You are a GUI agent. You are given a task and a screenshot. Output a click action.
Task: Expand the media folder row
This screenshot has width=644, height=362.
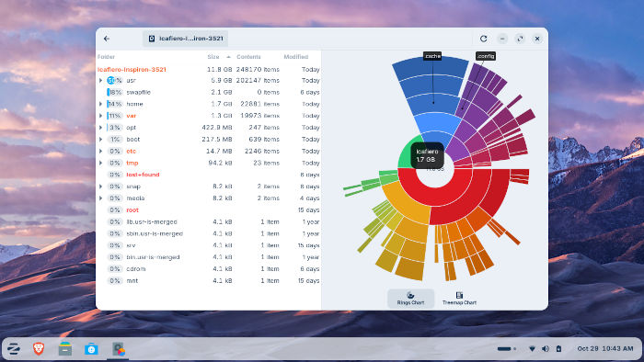(x=100, y=198)
